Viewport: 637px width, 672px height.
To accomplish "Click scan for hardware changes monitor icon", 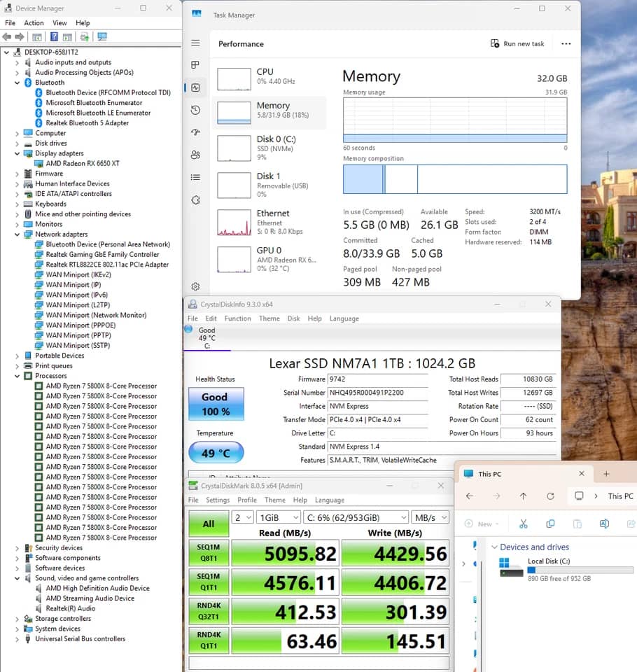I will (x=102, y=37).
